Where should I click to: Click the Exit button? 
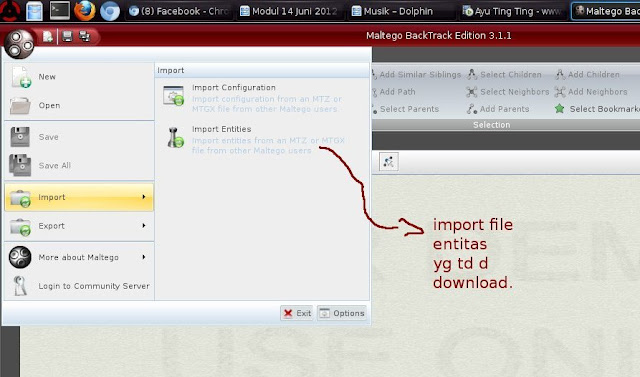297,313
